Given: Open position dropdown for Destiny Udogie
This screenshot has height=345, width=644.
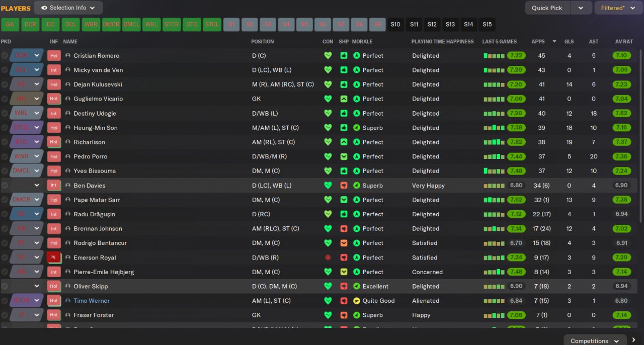Looking at the screenshot, I should (x=37, y=114).
